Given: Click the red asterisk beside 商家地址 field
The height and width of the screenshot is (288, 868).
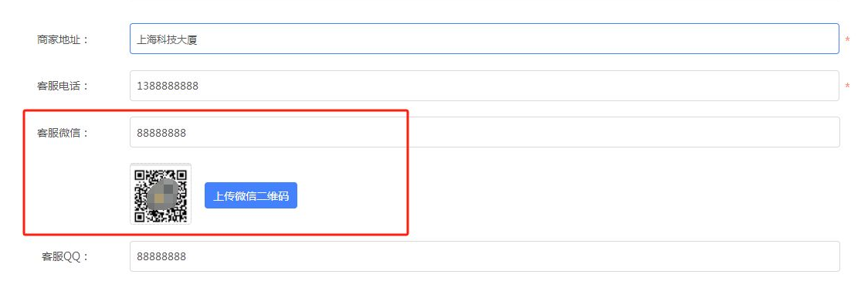Looking at the screenshot, I should coord(847,40).
